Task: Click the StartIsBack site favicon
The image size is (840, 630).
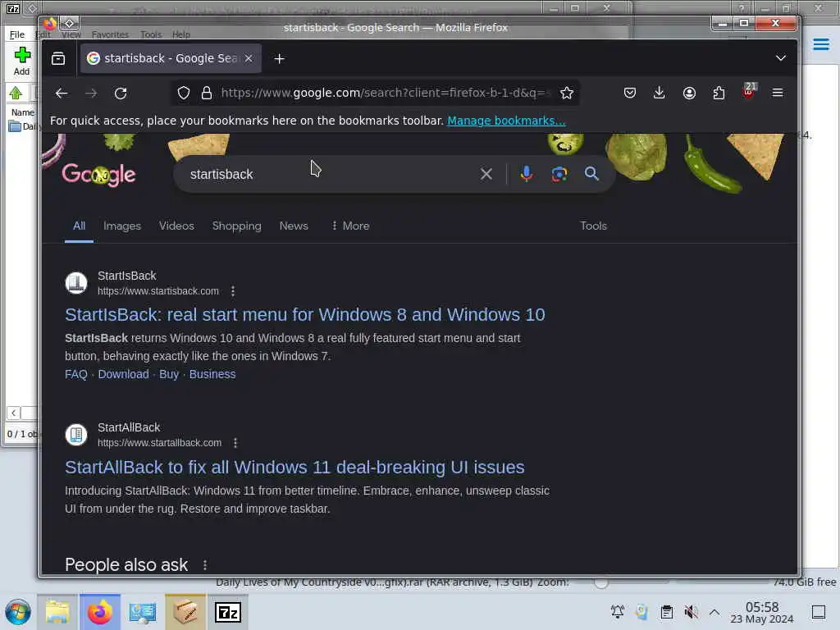Action: click(x=76, y=283)
